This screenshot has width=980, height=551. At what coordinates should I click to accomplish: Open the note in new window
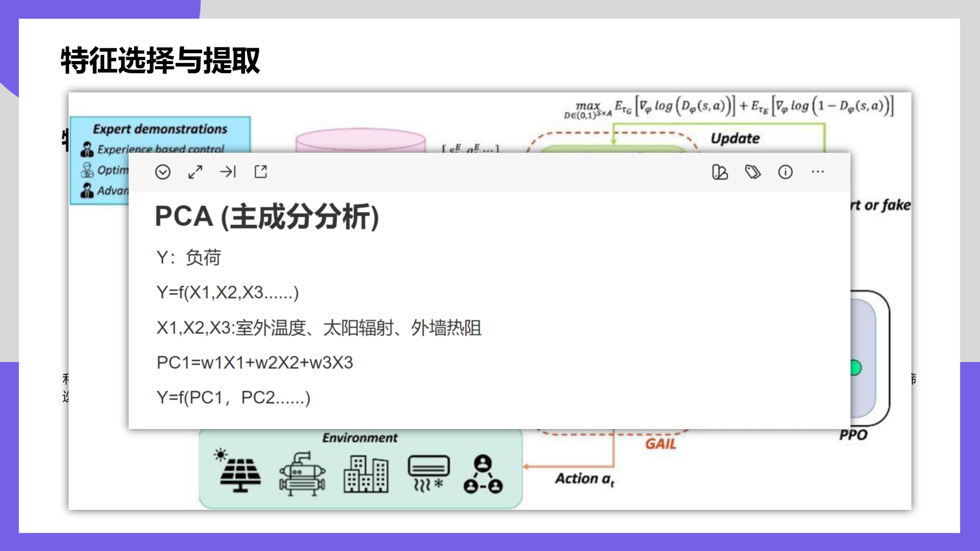coord(261,172)
